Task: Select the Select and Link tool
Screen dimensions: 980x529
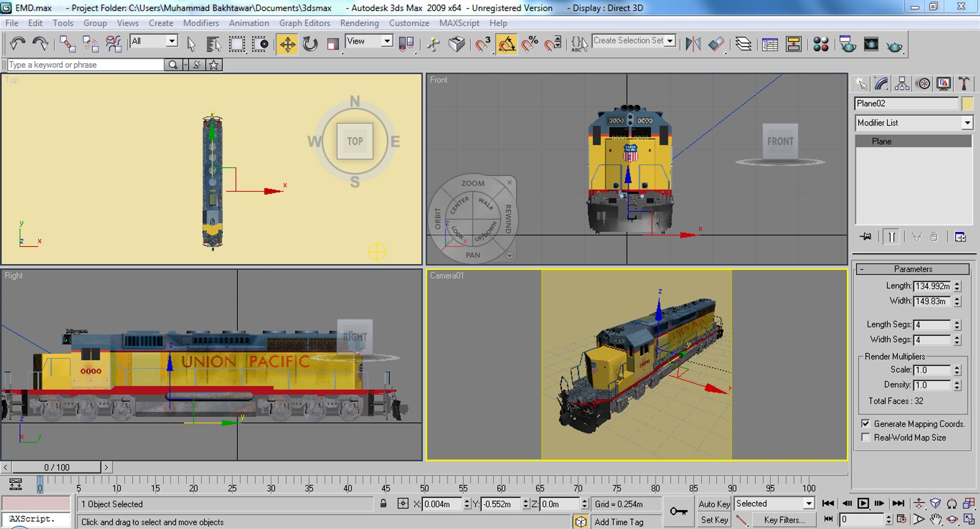Action: click(x=67, y=44)
